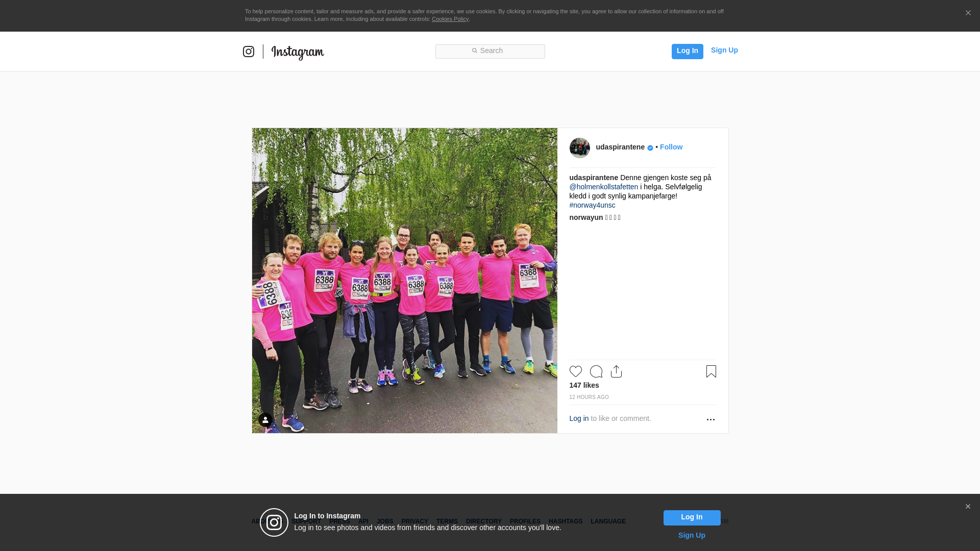Screen dimensions: 980x551
Task: Click the heart like icon
Action: click(575, 371)
